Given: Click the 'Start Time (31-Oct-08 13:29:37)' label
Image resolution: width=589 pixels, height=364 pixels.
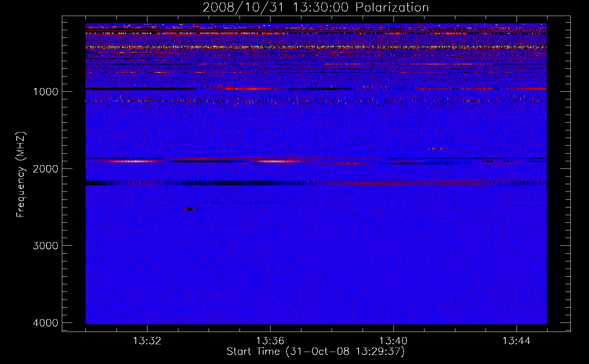Looking at the screenshot, I should click(316, 352).
